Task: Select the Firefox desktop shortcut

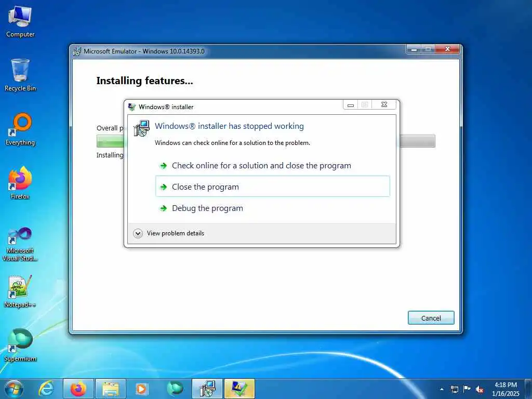Action: pyautogui.click(x=20, y=183)
